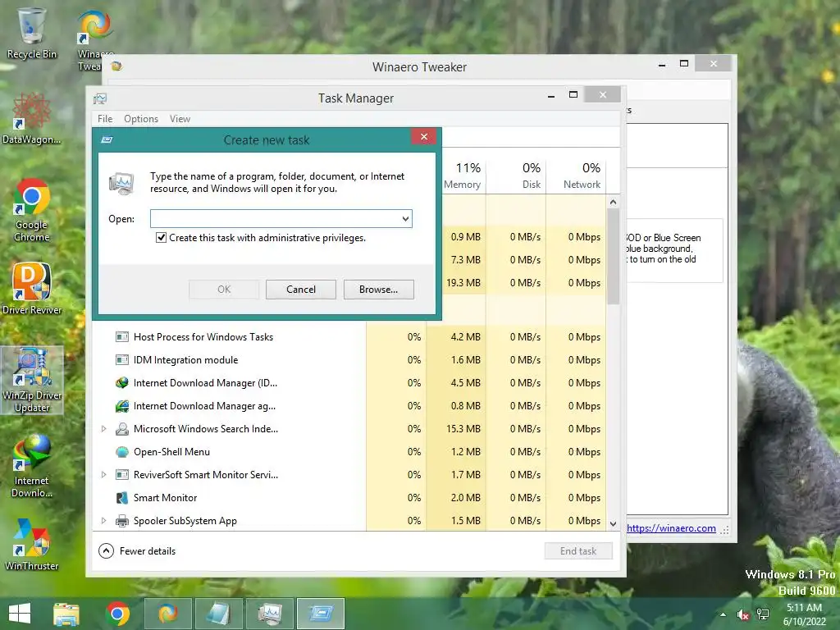Viewport: 840px width, 630px height.
Task: Open Chrome from the taskbar
Action: coord(117,614)
